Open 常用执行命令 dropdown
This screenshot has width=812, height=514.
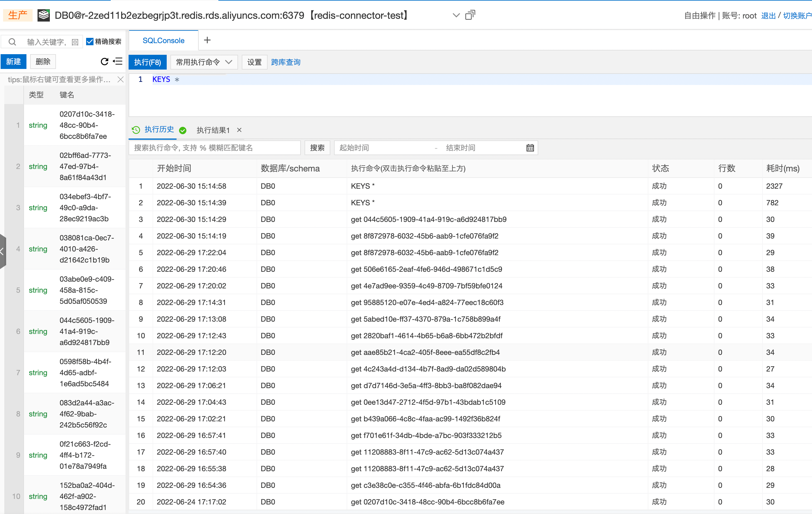click(204, 62)
